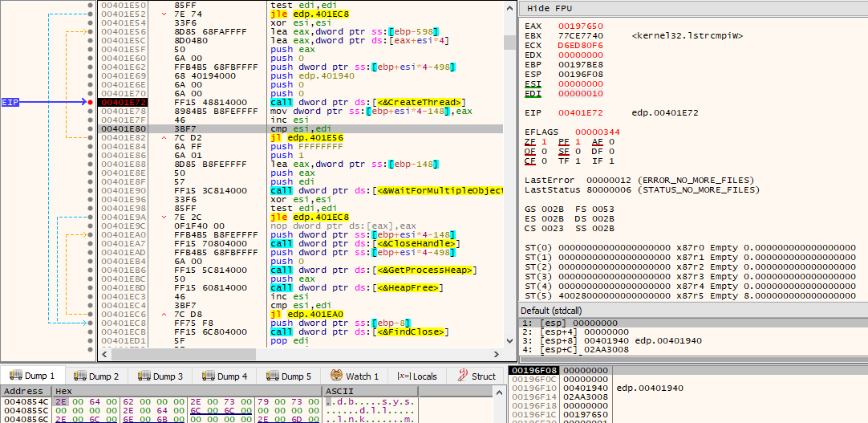Select the ZF flag value

coord(543,142)
